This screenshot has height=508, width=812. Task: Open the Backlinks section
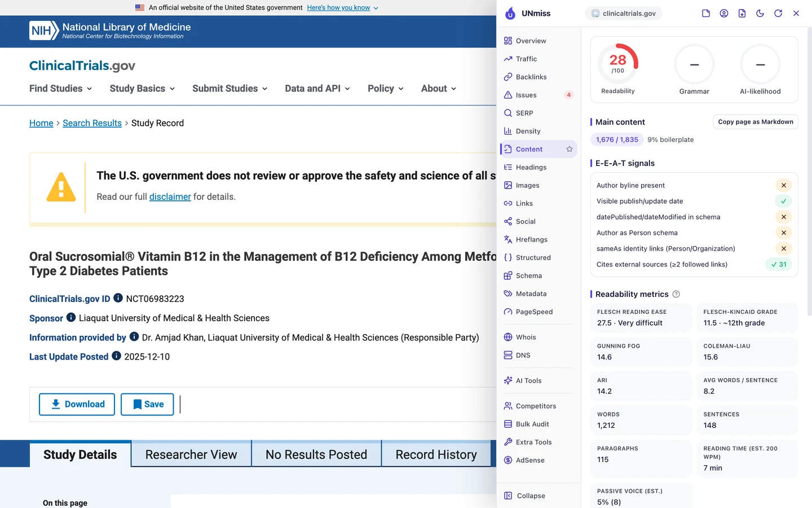point(539,77)
